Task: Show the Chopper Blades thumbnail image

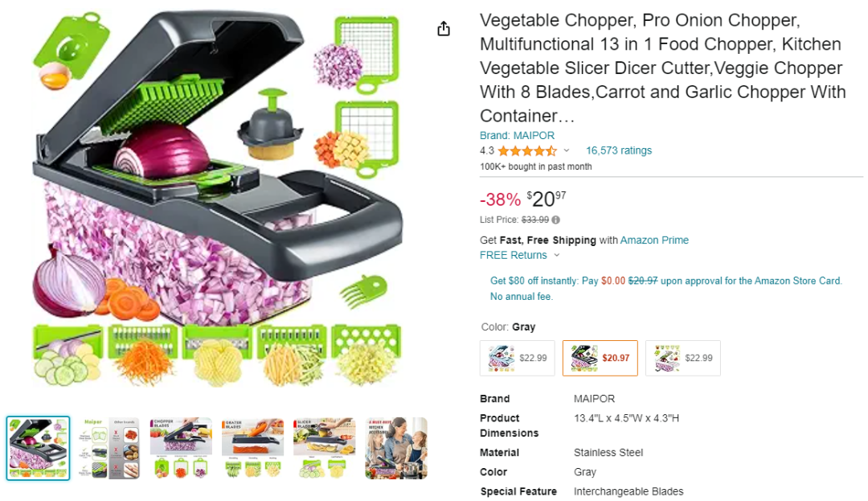Action: [181, 448]
